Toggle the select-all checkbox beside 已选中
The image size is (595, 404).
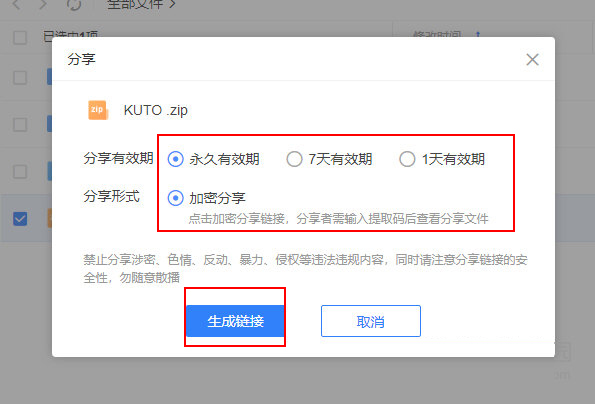20,38
